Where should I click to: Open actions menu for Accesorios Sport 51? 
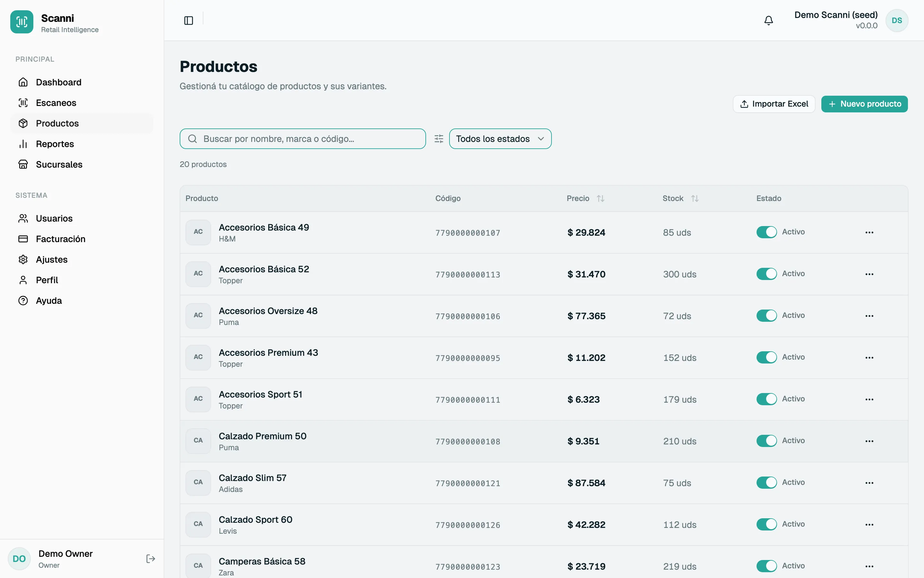pos(869,399)
